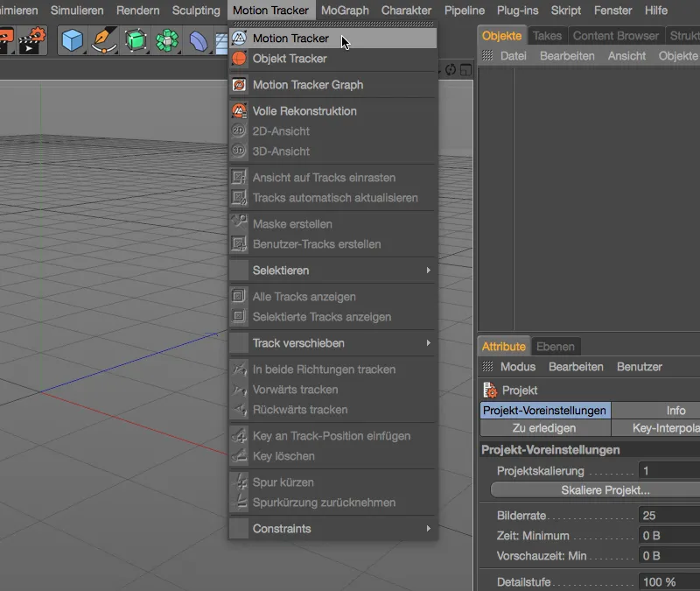Expand the Track verschieben submenu
The image size is (700, 591).
pos(332,343)
